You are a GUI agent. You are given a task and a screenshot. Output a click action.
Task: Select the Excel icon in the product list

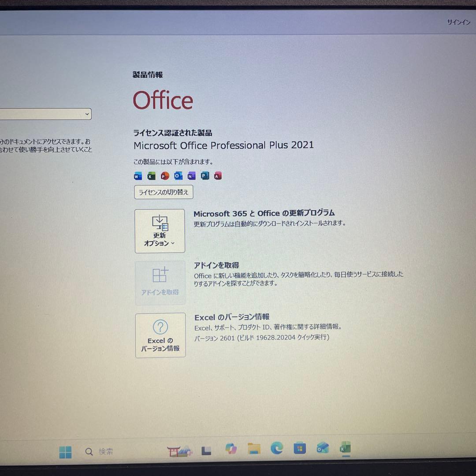[x=151, y=176]
